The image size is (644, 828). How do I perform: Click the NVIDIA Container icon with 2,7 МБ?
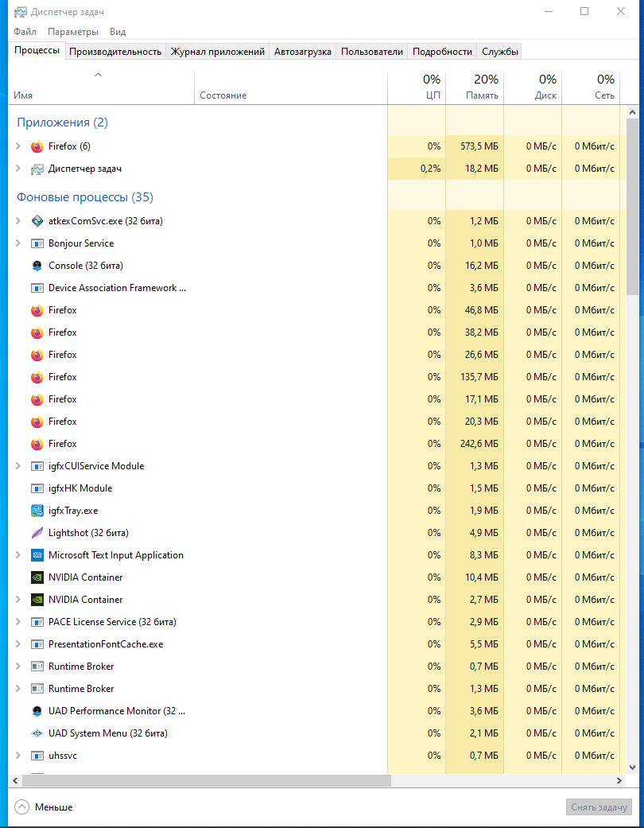tap(37, 600)
